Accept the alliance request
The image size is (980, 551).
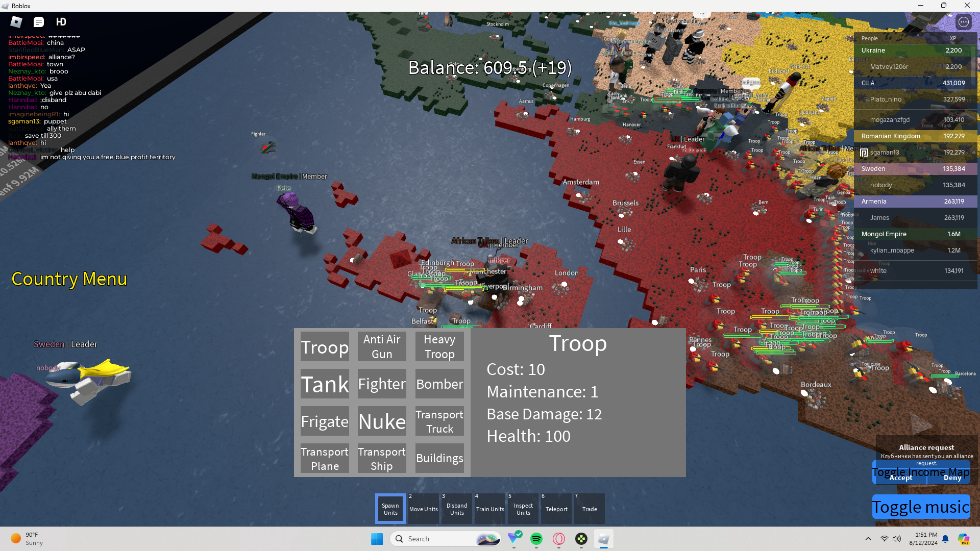(900, 478)
